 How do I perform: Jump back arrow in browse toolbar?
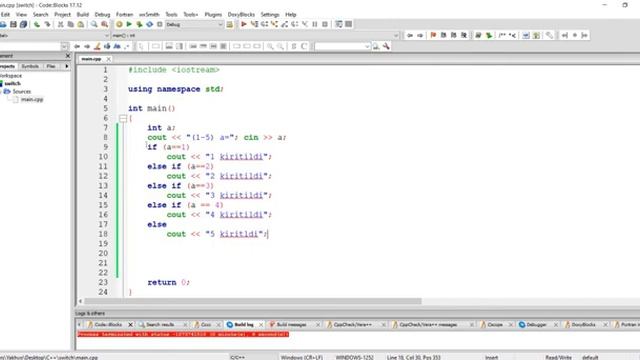coord(410,36)
